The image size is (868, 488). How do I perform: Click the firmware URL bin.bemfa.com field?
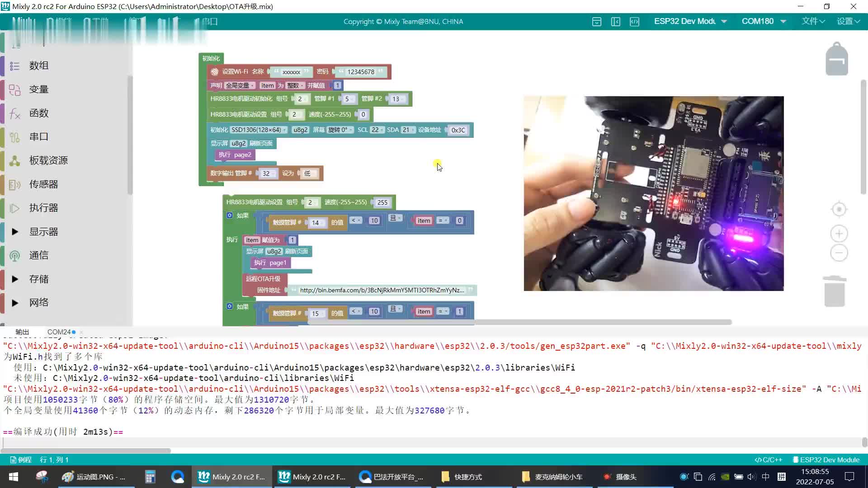(382, 291)
